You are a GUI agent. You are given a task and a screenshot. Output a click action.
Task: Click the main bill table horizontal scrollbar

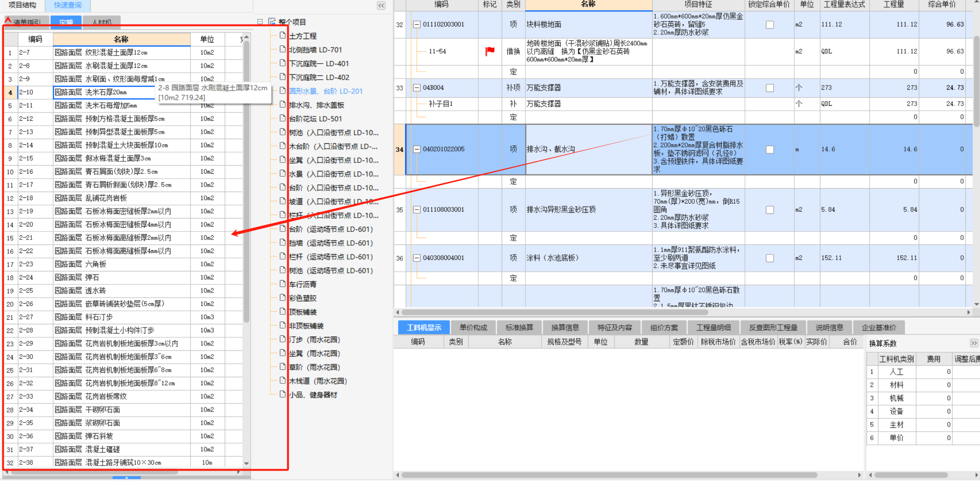coord(555,312)
